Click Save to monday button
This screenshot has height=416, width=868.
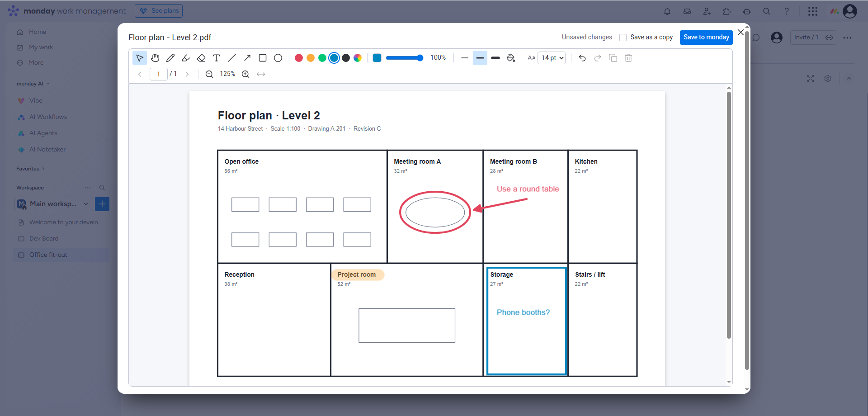(706, 37)
